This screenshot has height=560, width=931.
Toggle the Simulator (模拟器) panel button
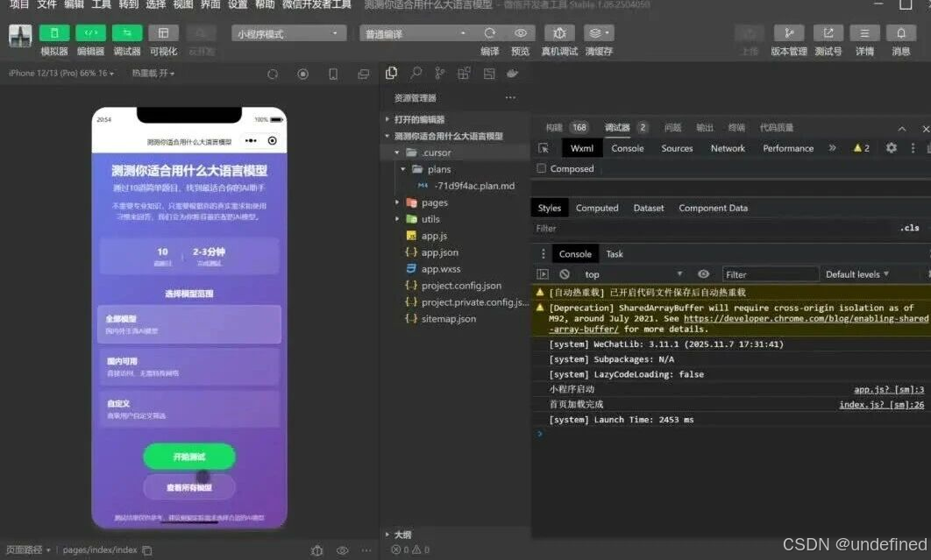54,33
